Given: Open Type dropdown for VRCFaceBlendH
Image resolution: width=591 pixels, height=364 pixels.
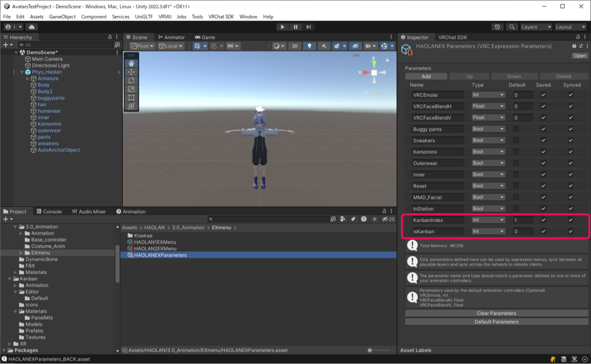Looking at the screenshot, I should coord(488,106).
